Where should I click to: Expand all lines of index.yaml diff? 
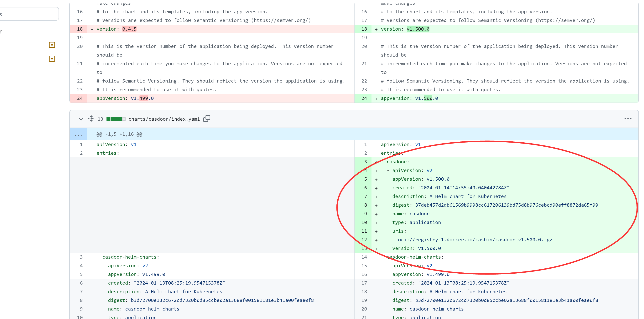click(91, 119)
